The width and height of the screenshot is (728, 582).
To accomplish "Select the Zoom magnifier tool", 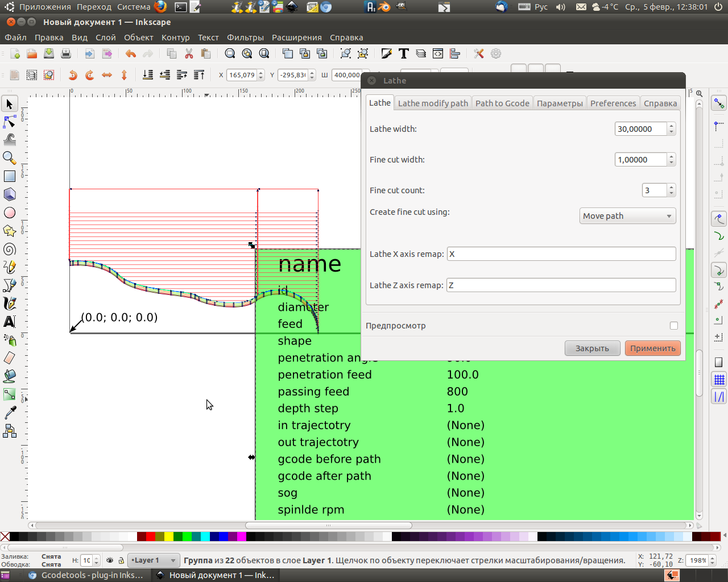I will coord(10,158).
